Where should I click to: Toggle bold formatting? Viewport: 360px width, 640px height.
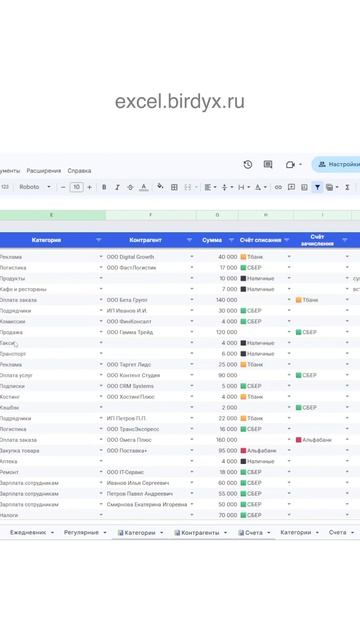pos(104,187)
